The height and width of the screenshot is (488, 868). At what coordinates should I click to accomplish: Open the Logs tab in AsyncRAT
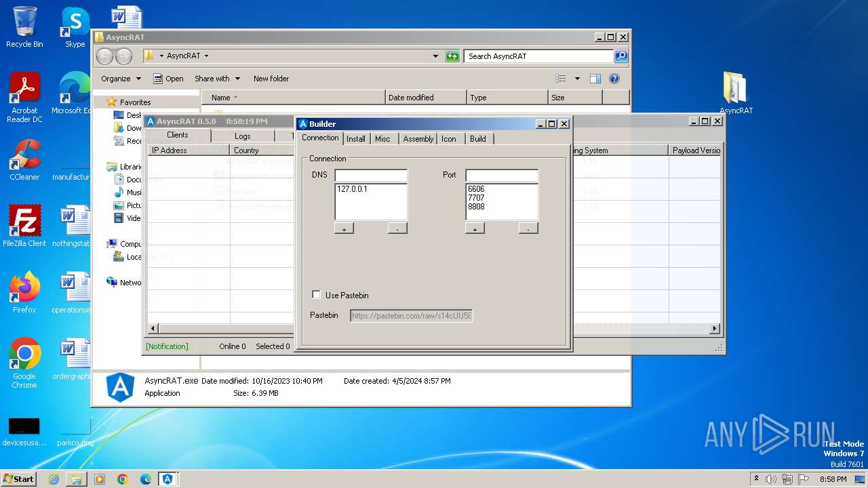click(242, 136)
